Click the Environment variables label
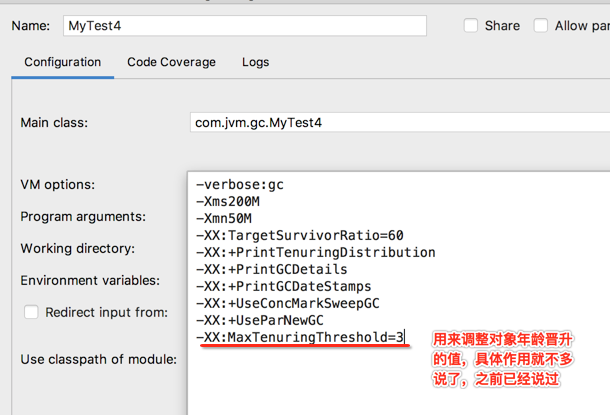 [x=90, y=280]
